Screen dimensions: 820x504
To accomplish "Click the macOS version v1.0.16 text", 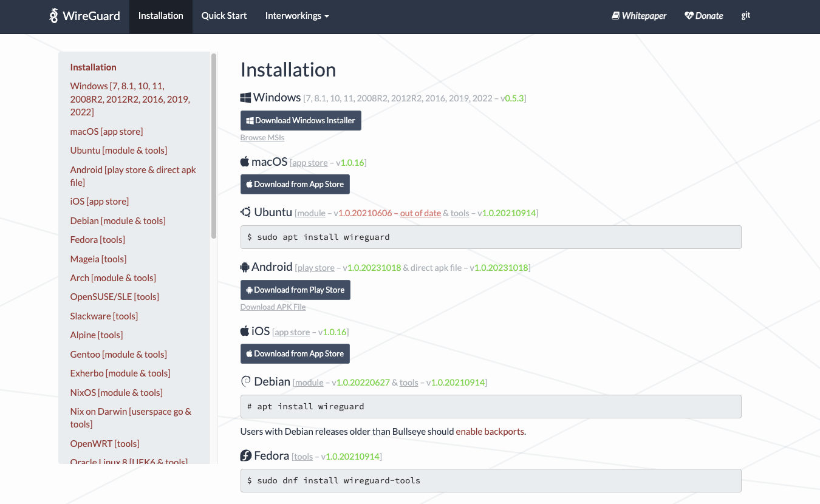I will [x=350, y=163].
